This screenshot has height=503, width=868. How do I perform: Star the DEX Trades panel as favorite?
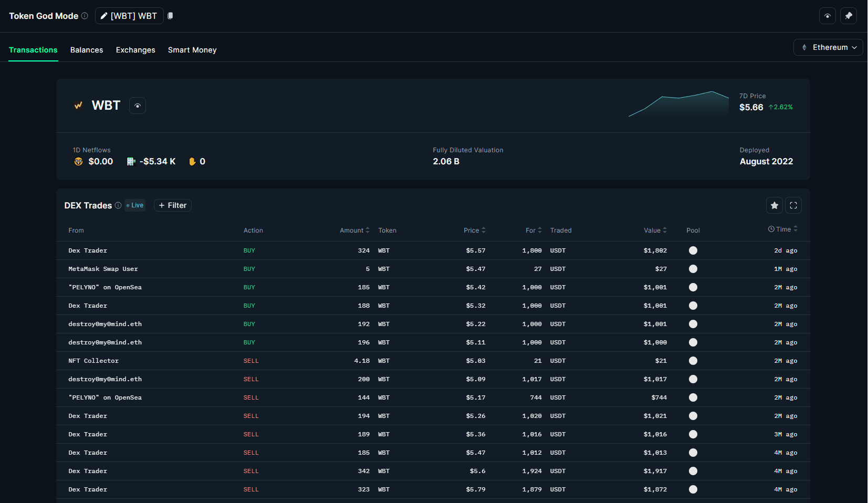pyautogui.click(x=774, y=205)
